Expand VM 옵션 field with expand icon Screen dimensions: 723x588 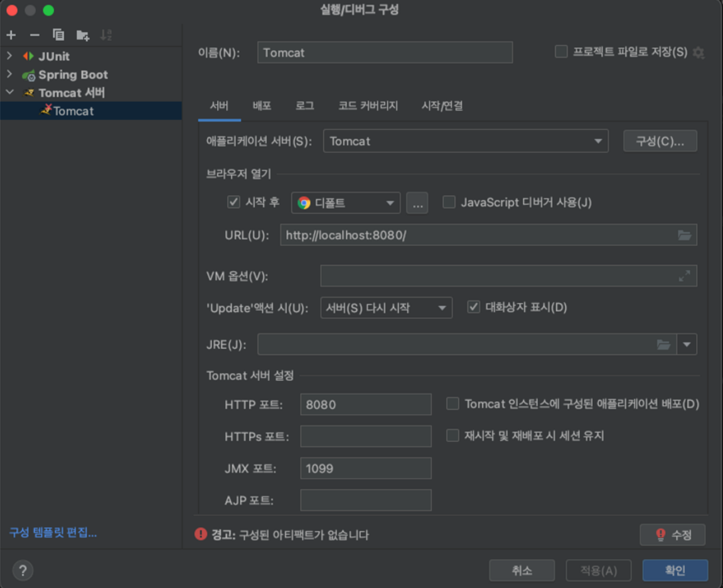pyautogui.click(x=684, y=275)
